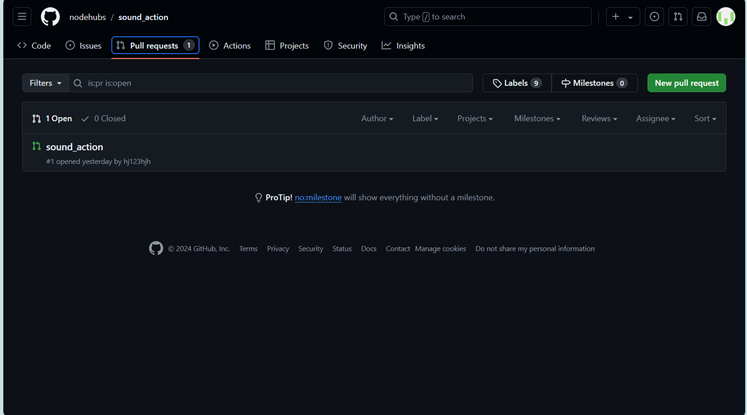Screen dimensions: 747x415
Task: Open the hamburger navigation menu
Action: pos(22,17)
